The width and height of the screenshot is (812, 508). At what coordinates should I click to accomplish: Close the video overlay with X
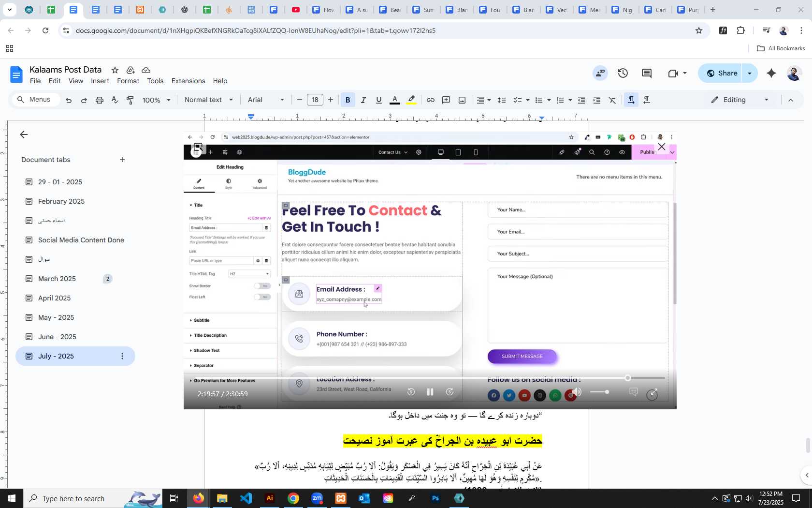662,147
